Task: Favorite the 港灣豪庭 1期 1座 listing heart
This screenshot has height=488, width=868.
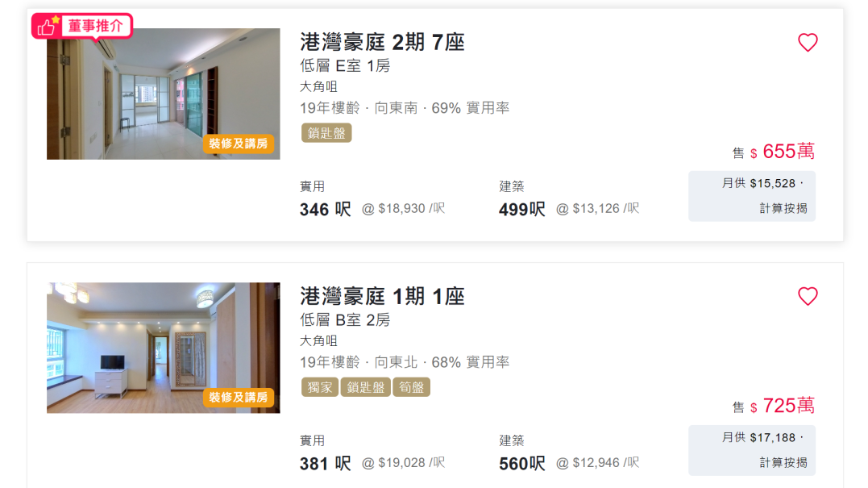Action: (808, 296)
